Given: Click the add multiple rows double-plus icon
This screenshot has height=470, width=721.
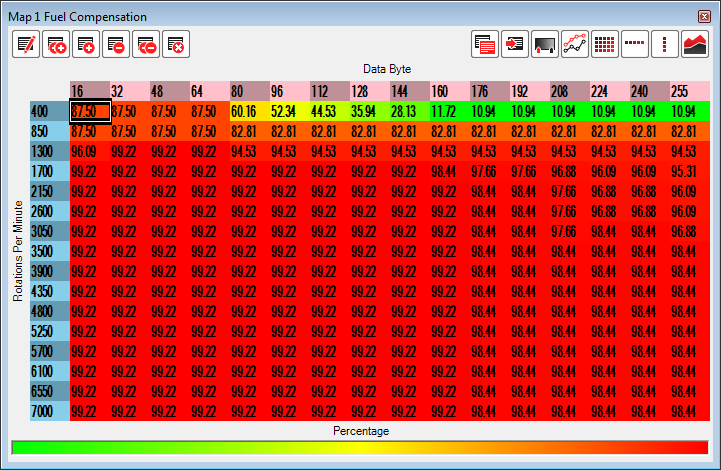Looking at the screenshot, I should tap(56, 44).
